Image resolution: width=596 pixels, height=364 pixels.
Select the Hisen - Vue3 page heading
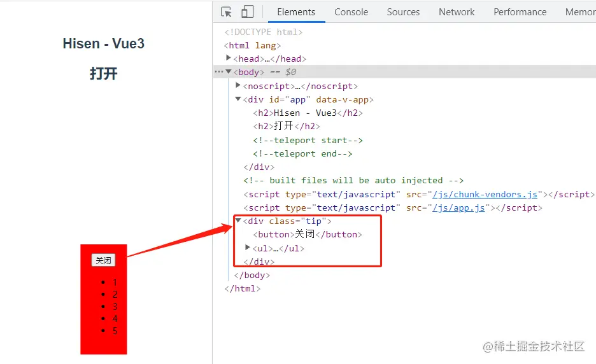pos(103,44)
